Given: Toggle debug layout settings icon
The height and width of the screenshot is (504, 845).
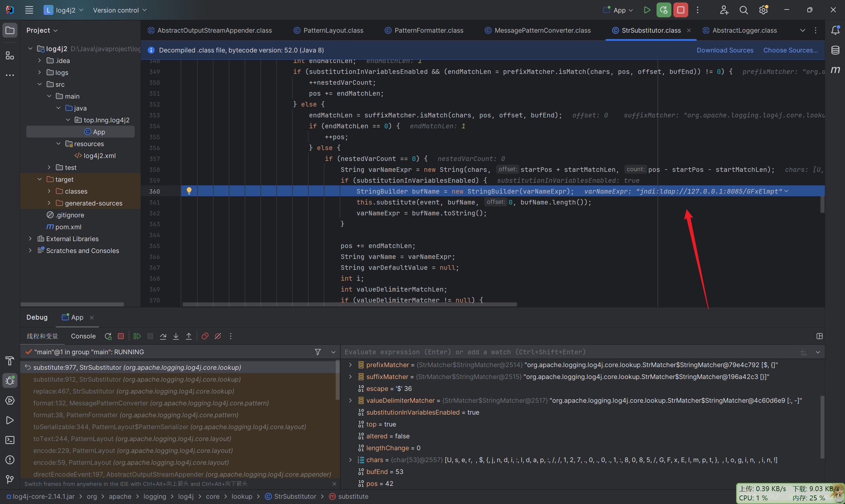Looking at the screenshot, I should click(819, 336).
